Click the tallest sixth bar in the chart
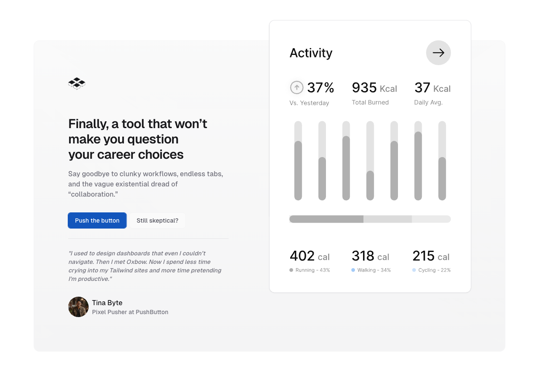Viewport: 539px width, 392px height. 418,166
